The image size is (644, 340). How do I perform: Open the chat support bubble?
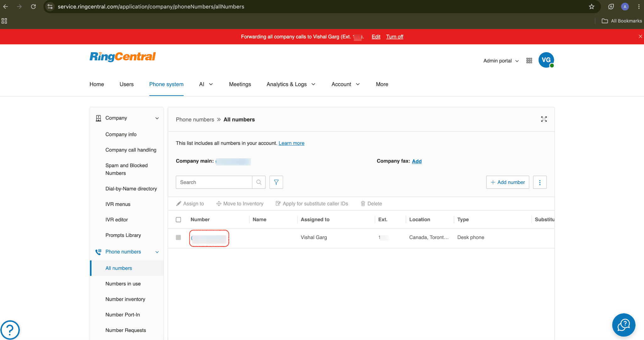624,325
